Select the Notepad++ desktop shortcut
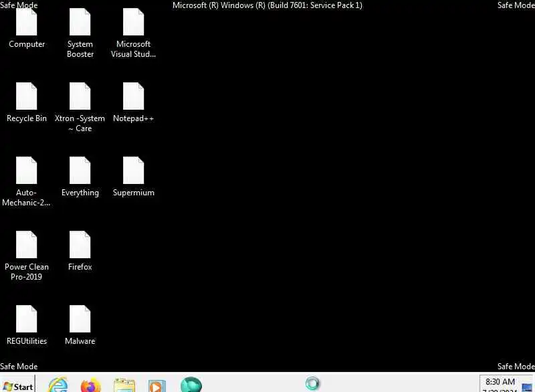The height and width of the screenshot is (392, 535). pyautogui.click(x=133, y=103)
